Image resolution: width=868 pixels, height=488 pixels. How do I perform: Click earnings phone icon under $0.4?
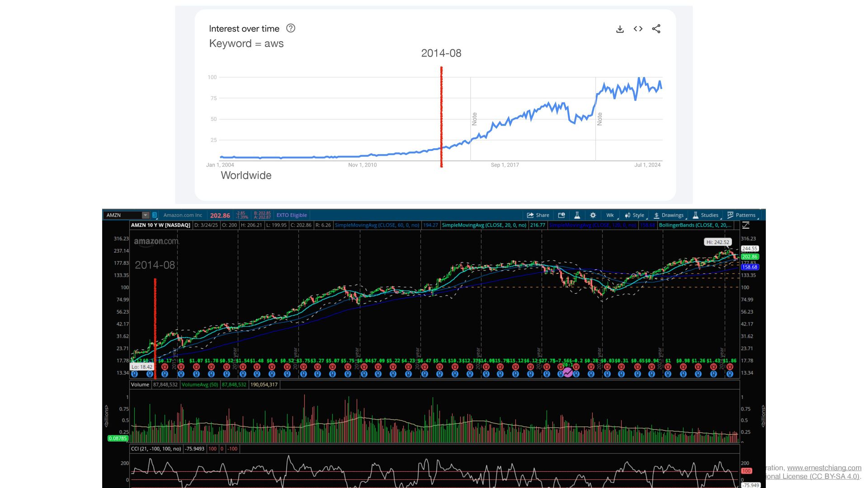click(272, 367)
